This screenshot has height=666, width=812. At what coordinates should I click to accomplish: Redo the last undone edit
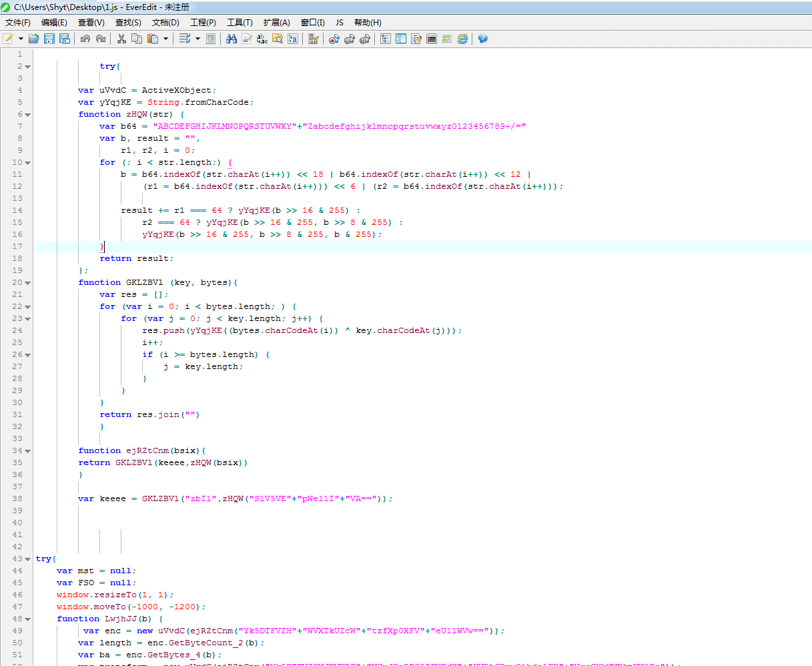click(x=100, y=39)
